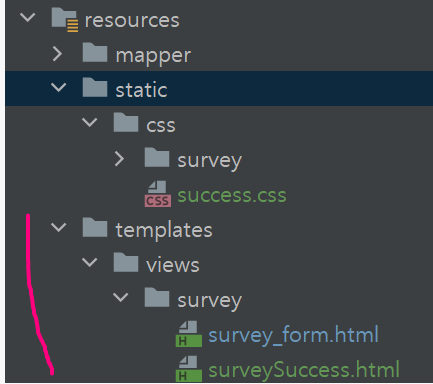Image resolution: width=433 pixels, height=384 pixels.
Task: Collapse the survey folder under views
Action: point(121,297)
